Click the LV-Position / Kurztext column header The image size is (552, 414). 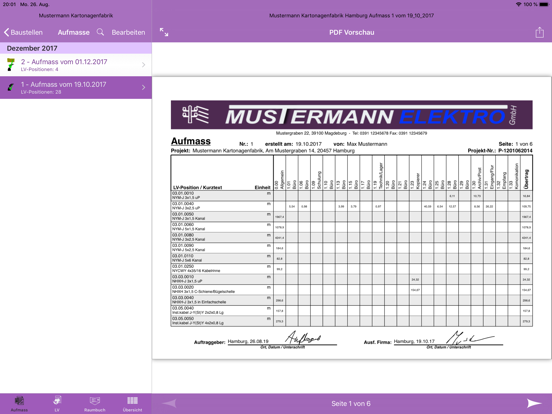coord(197,187)
